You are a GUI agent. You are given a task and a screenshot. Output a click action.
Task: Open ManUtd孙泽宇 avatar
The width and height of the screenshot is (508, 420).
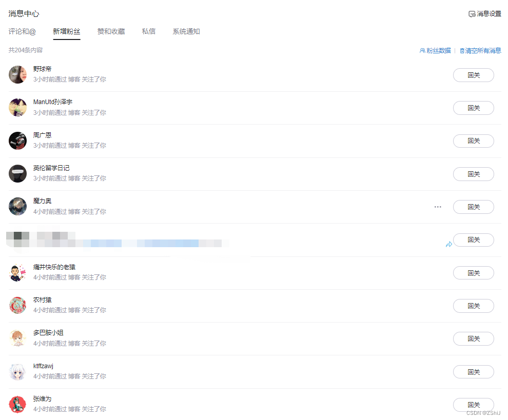pyautogui.click(x=17, y=108)
